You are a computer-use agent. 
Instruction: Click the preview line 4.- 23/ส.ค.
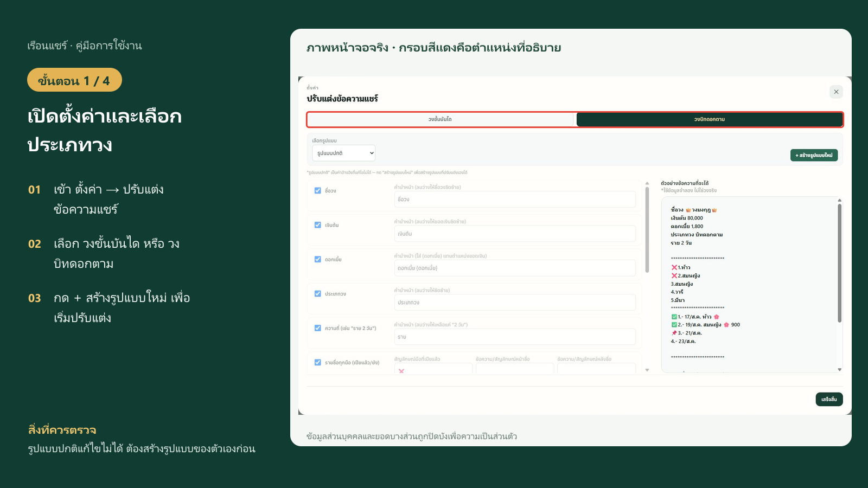coord(683,341)
